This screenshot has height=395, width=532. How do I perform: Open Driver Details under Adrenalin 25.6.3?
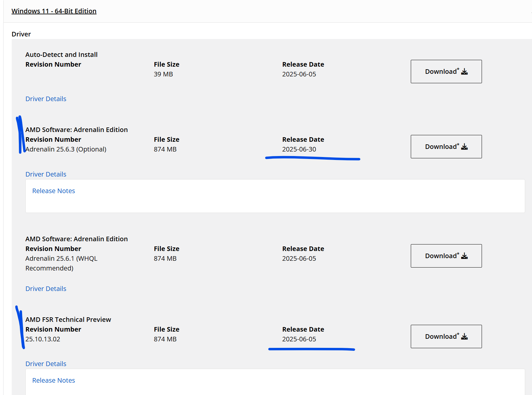click(x=46, y=174)
